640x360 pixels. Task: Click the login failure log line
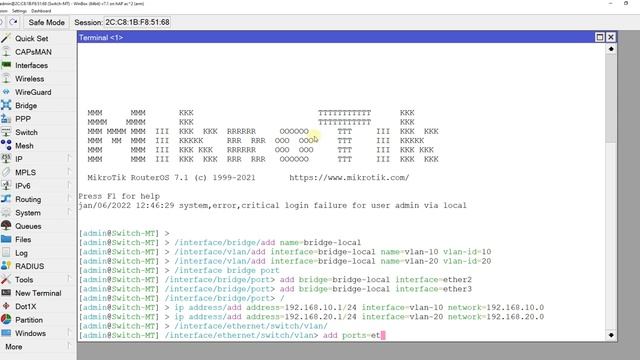pyautogui.click(x=273, y=205)
